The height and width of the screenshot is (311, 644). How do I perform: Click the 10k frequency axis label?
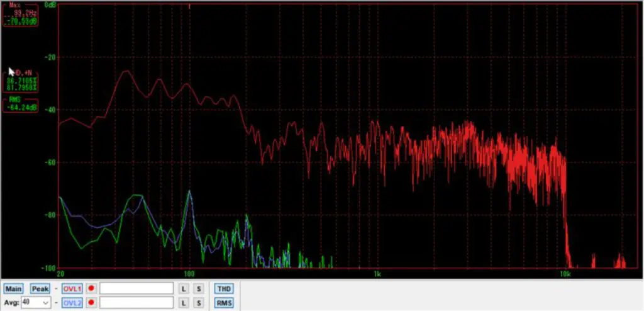[566, 274]
